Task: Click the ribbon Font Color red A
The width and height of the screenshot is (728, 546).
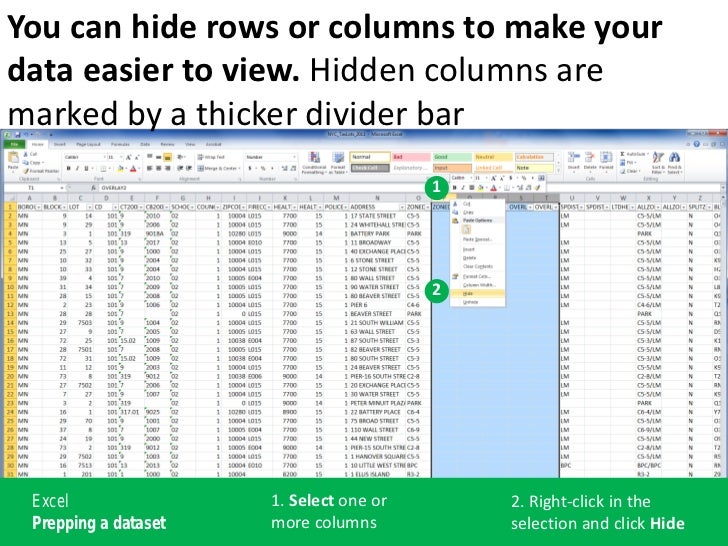Action: (x=133, y=169)
